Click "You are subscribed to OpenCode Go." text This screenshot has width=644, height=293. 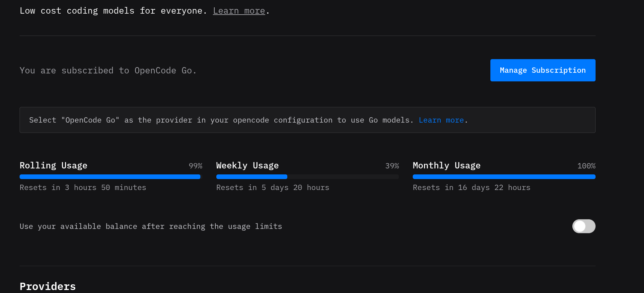108,70
